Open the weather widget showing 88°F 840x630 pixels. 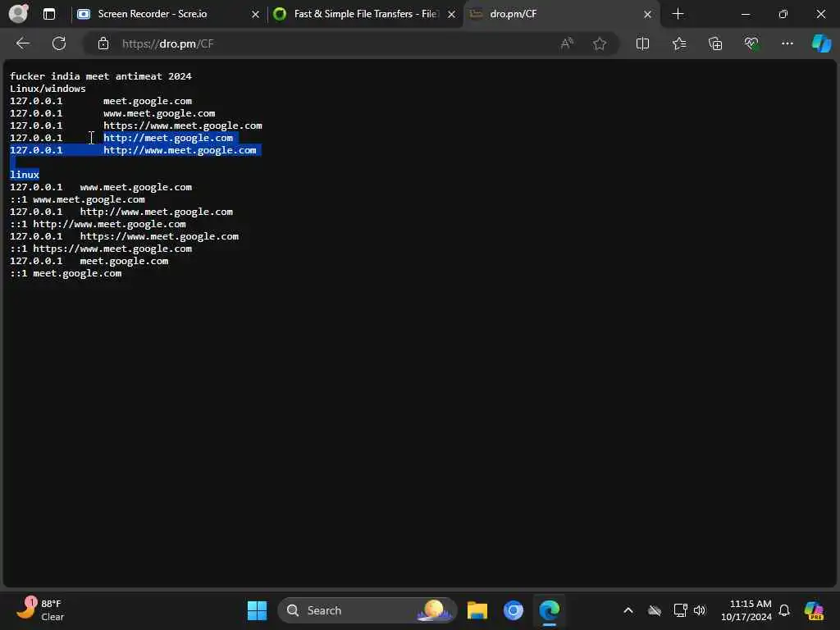coord(39,609)
